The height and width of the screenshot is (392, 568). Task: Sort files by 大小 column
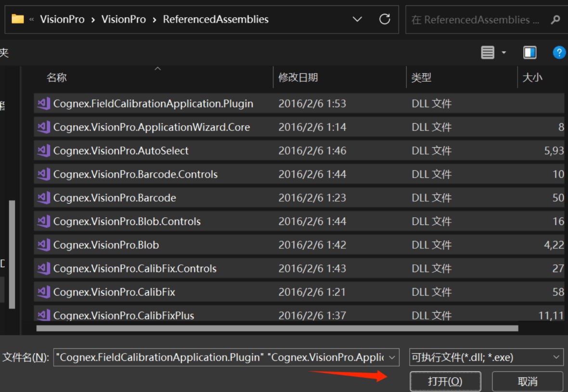(x=532, y=77)
